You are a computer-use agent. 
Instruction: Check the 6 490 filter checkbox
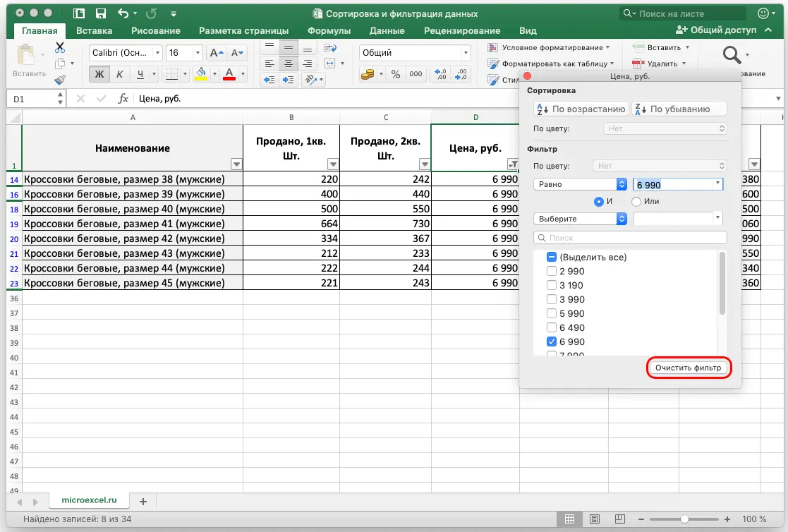click(x=551, y=327)
